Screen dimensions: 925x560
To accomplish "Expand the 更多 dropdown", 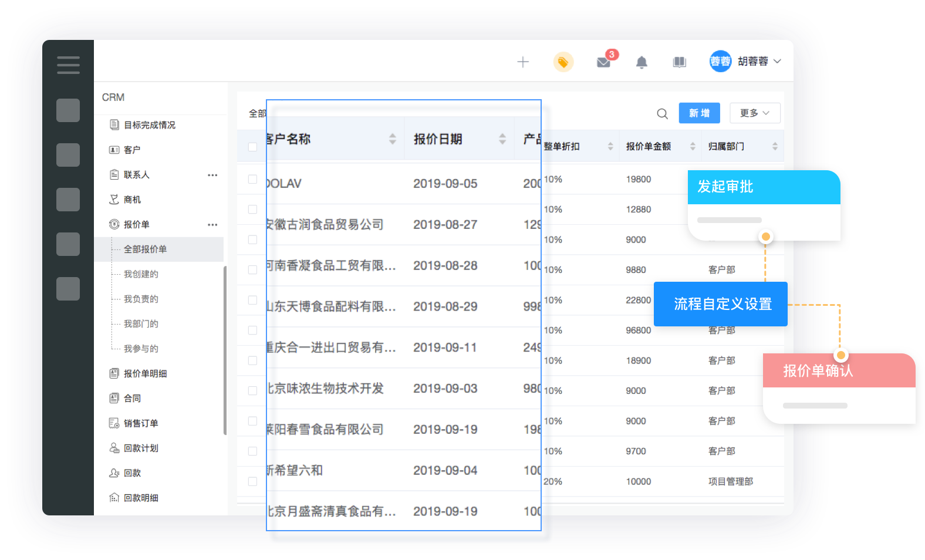I will tap(755, 113).
